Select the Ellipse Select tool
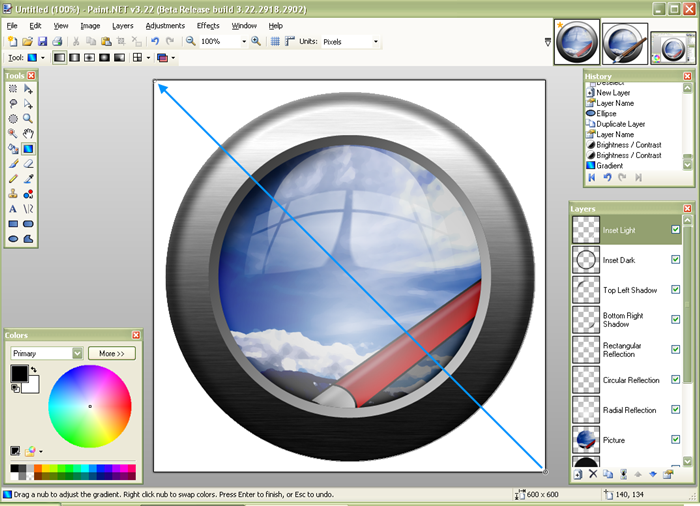Screen dimensions: 700x506 (x=13, y=119)
